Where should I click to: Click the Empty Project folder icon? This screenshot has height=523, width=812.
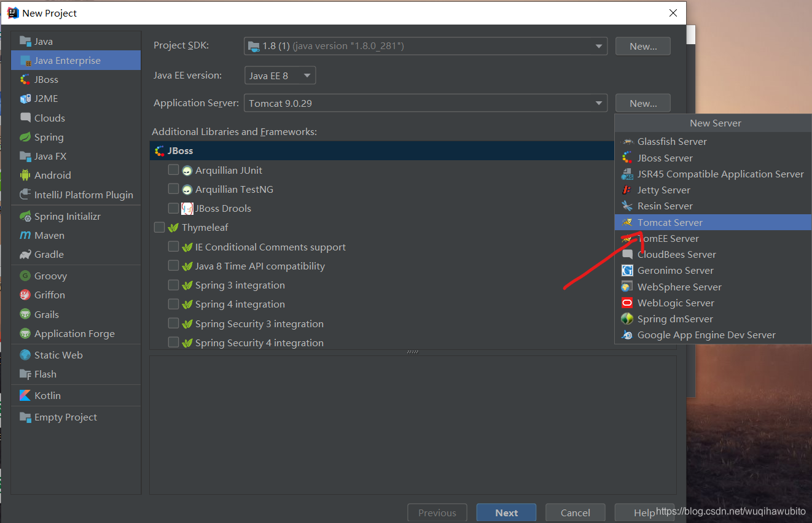pyautogui.click(x=25, y=417)
